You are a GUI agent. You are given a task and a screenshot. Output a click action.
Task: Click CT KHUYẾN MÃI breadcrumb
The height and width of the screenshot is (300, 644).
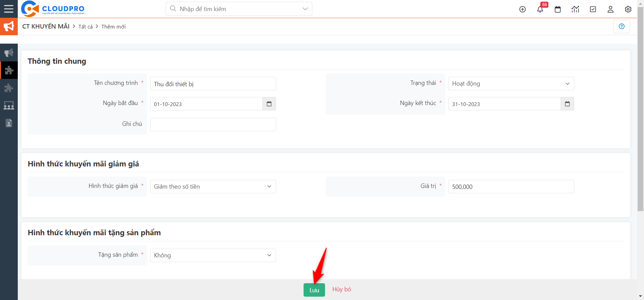pos(46,27)
